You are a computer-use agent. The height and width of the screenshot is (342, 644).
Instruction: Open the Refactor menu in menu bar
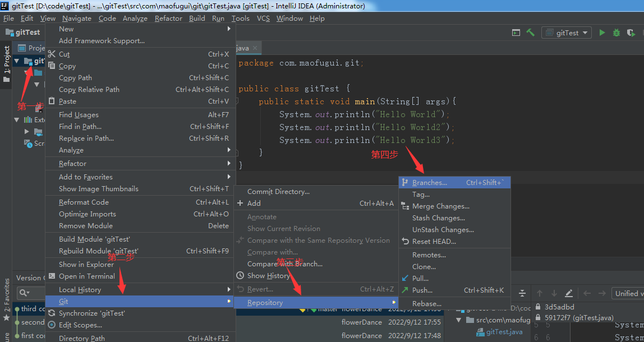point(168,18)
